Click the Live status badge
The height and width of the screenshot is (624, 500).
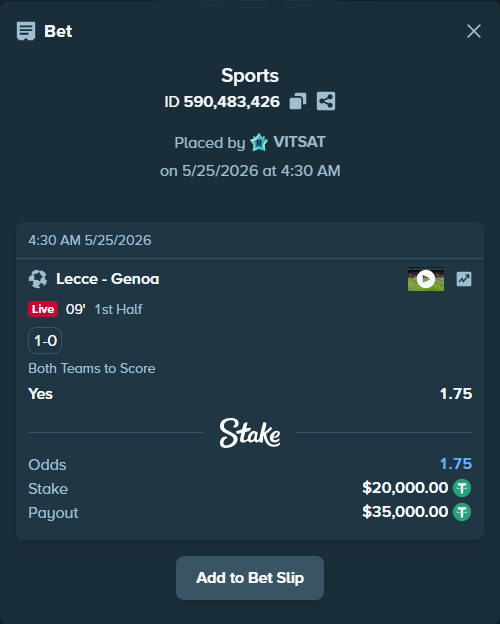click(43, 309)
